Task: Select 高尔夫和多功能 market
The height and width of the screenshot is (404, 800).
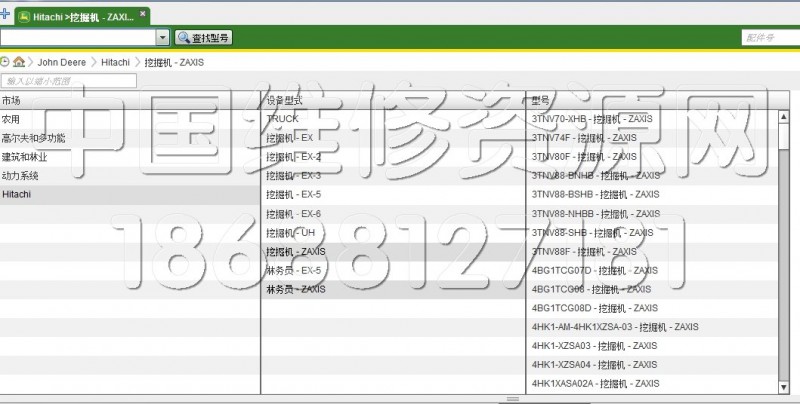Action: pyautogui.click(x=130, y=138)
